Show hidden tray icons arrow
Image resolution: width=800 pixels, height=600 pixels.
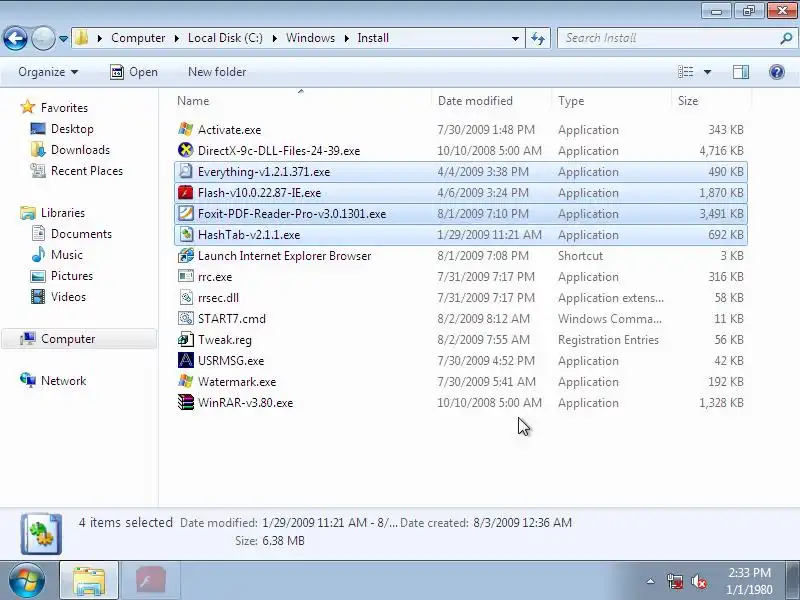point(651,581)
